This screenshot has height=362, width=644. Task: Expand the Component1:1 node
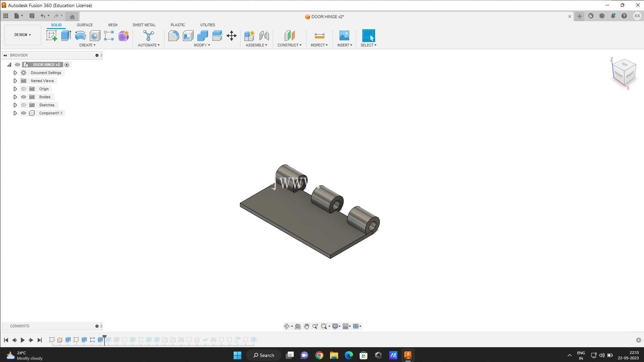point(15,113)
